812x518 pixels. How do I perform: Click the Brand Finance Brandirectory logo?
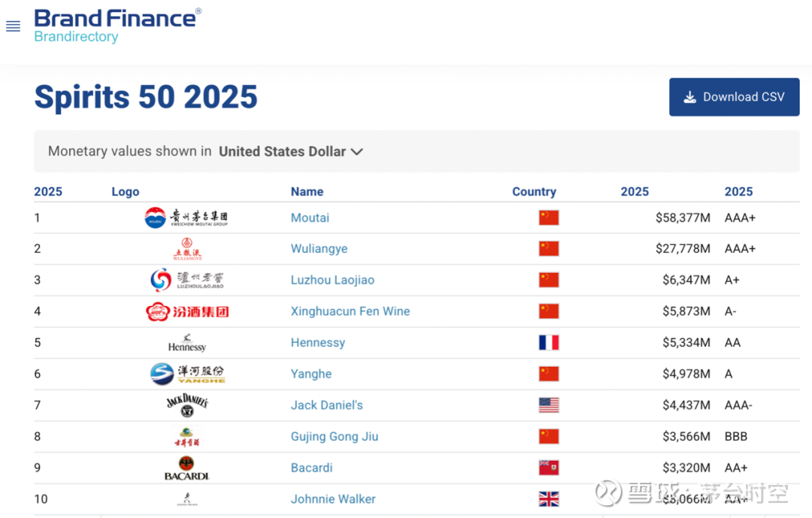click(117, 26)
